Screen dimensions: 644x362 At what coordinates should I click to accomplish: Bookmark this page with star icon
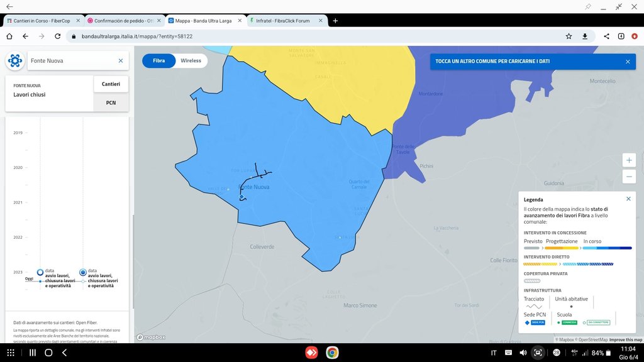(x=569, y=36)
